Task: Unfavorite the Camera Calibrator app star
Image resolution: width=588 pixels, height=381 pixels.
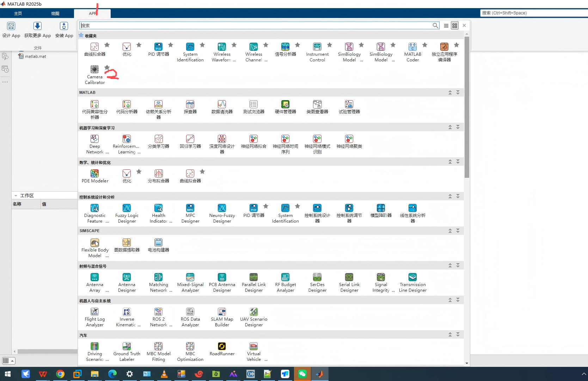Action: click(x=107, y=67)
